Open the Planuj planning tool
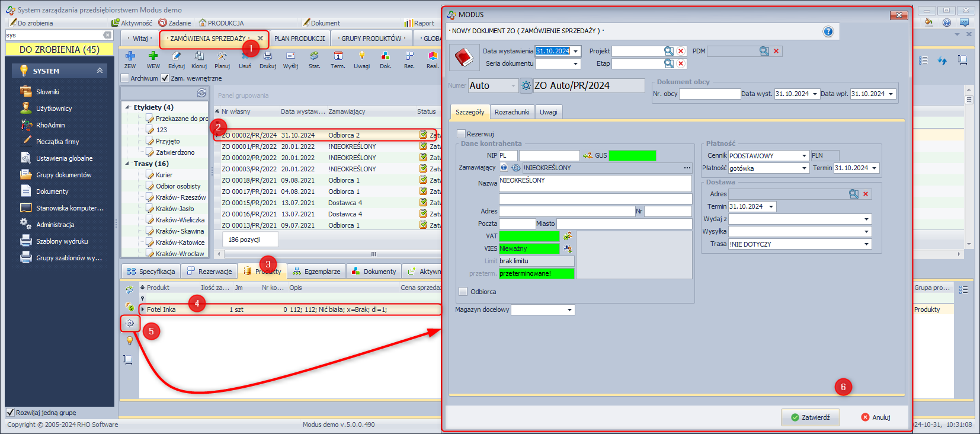This screenshot has height=434, width=980. pyautogui.click(x=222, y=56)
